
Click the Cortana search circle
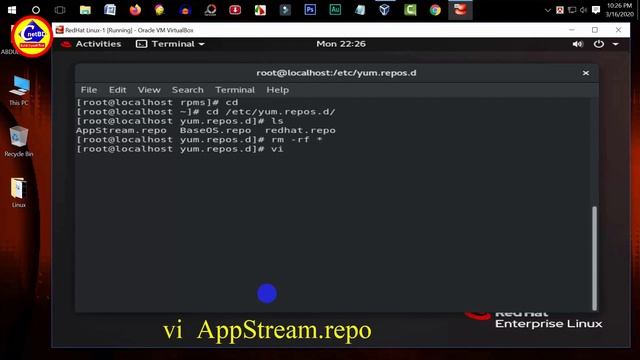click(x=36, y=10)
